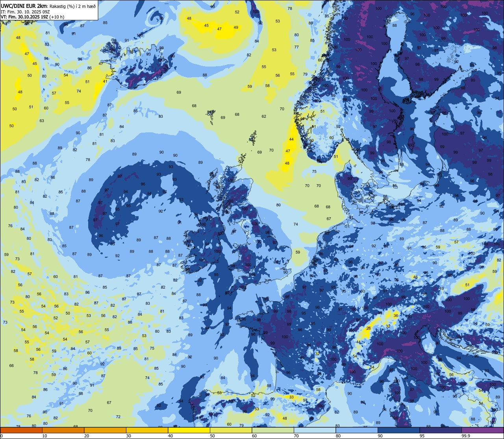Click the '99.9' legend scale label
This screenshot has height=439, width=504.
tap(466, 436)
